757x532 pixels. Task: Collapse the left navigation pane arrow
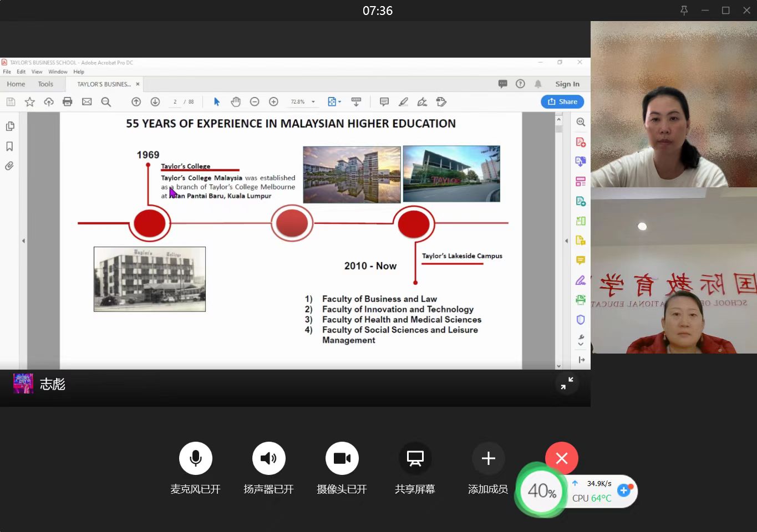pos(23,241)
